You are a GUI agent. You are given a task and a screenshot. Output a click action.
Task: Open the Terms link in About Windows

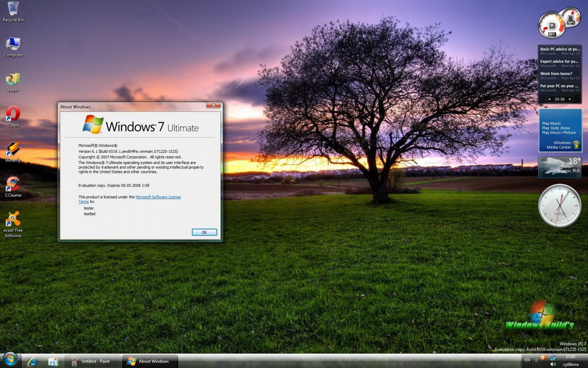(83, 202)
